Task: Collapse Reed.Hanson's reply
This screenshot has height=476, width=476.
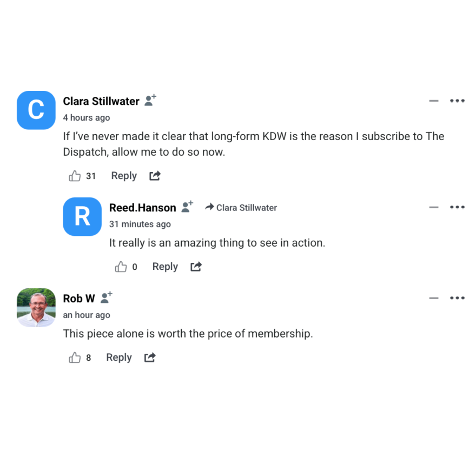Action: 433,207
